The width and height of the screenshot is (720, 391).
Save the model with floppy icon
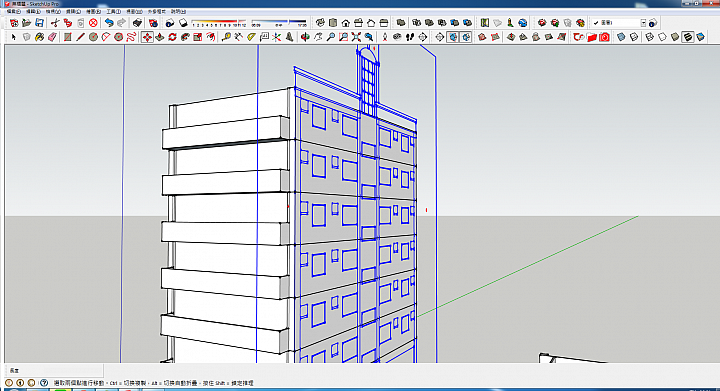[x=39, y=23]
